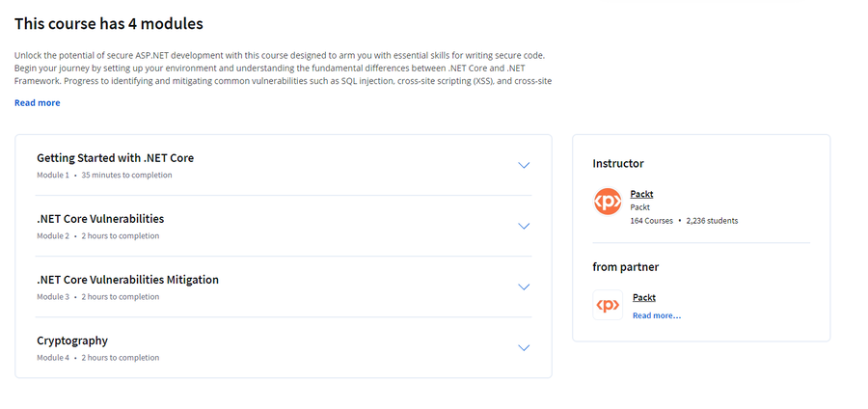Select Getting Started with .NET Core title
This screenshot has height=409, width=868.
pyautogui.click(x=115, y=158)
